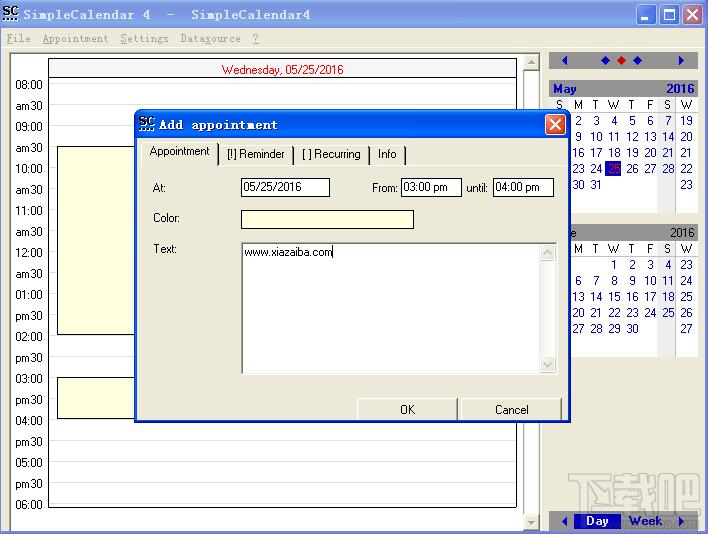Click the May month header label
Screen dimensions: 708x534
(x=565, y=88)
